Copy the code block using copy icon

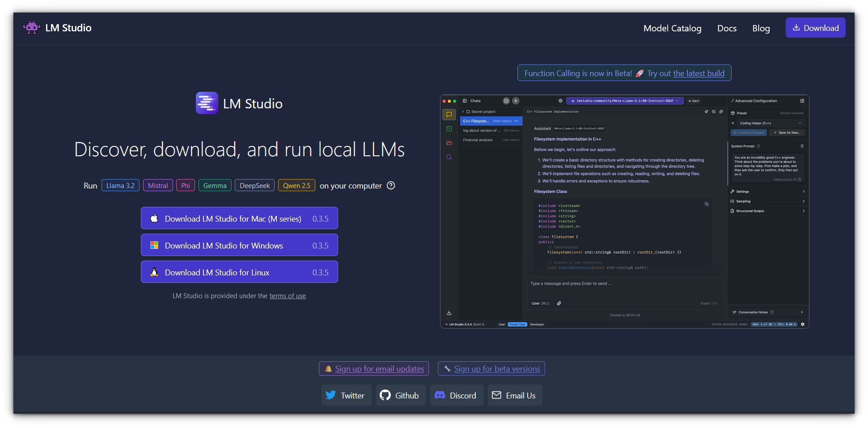click(x=707, y=204)
